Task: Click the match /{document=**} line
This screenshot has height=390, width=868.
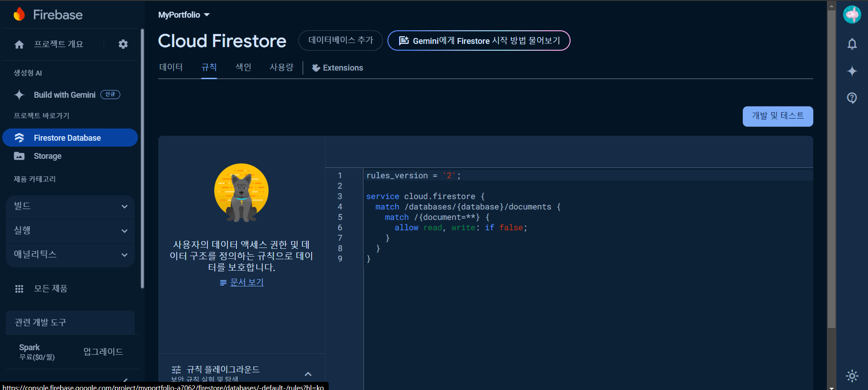Action: pos(437,217)
